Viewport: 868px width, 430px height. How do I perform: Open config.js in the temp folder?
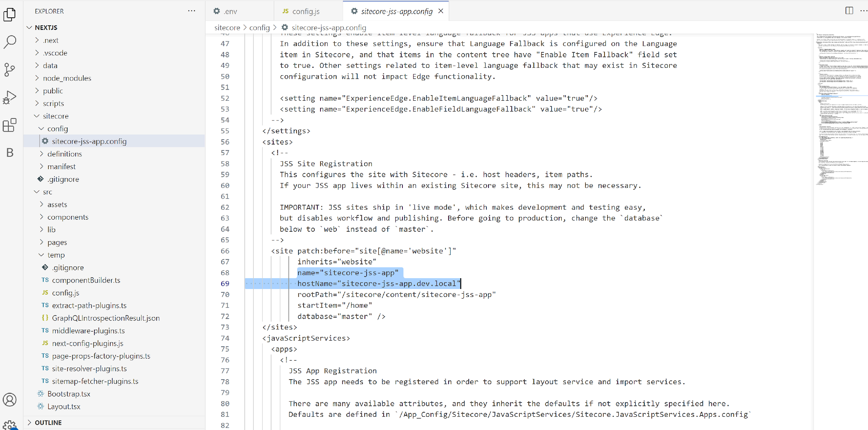coord(114,293)
